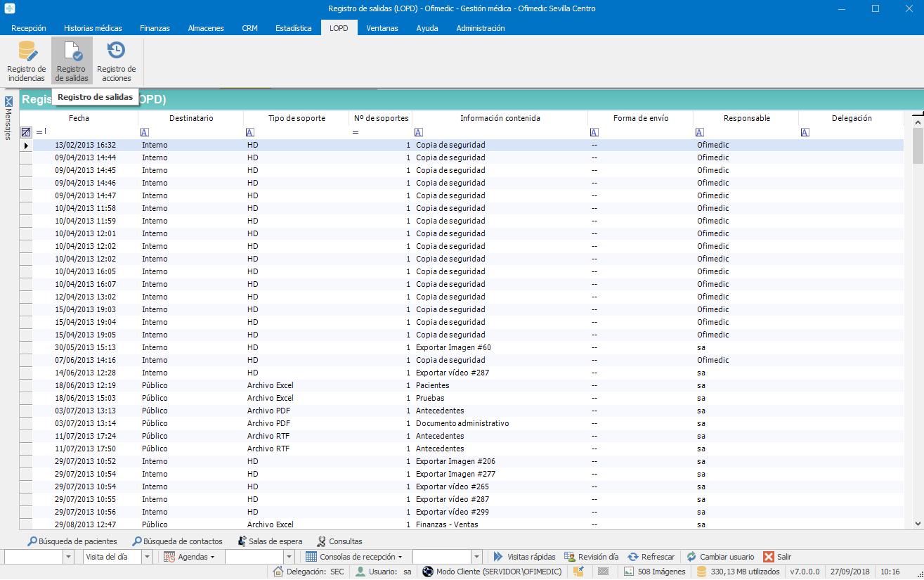The height and width of the screenshot is (580, 924).
Task: Open Registro de incidencias
Action: click(x=27, y=60)
